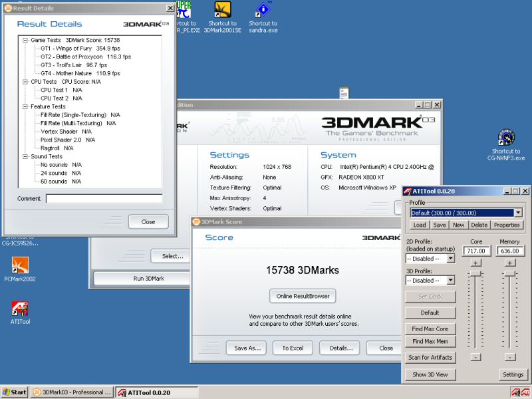Switch to ATITool 0.0.20 in the taskbar
The height and width of the screenshot is (399, 532).
(156, 392)
